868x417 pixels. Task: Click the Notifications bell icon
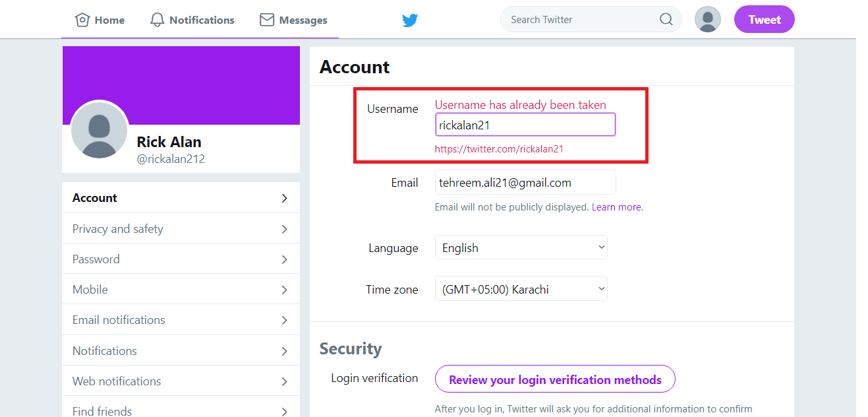click(x=157, y=19)
